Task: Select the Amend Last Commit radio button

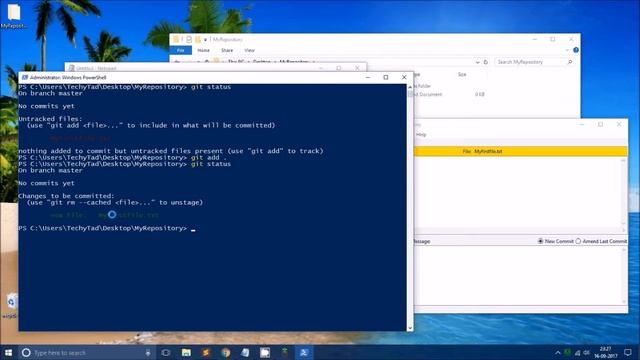Action: (x=578, y=241)
